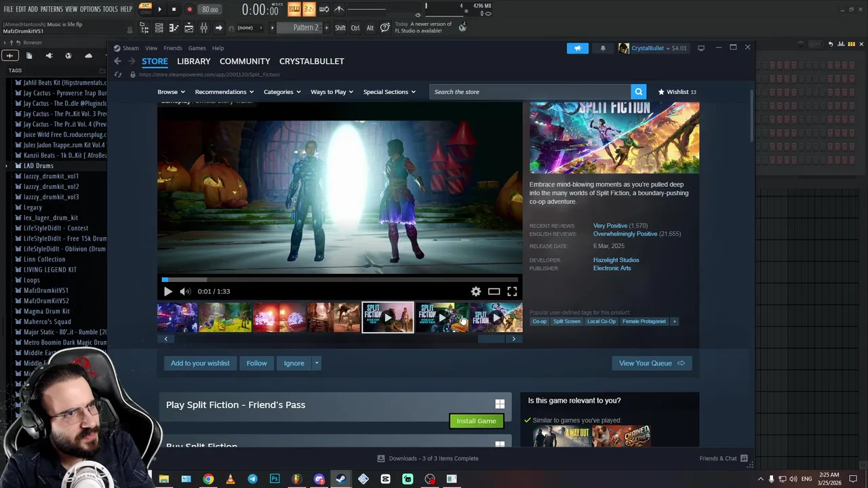Screen dimensions: 868x488
Task: Open the Steam menu
Action: coord(131,48)
